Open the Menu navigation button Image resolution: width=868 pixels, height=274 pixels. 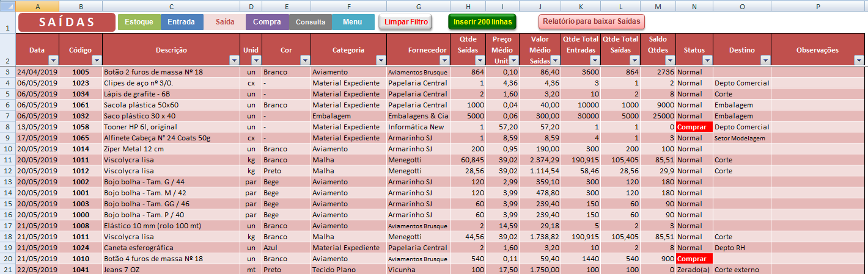point(353,22)
